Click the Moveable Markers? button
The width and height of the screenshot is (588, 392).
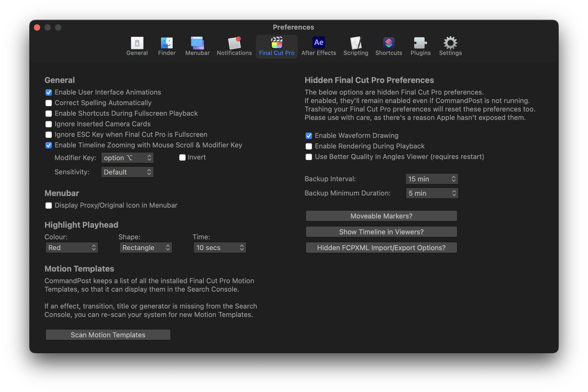(x=382, y=216)
